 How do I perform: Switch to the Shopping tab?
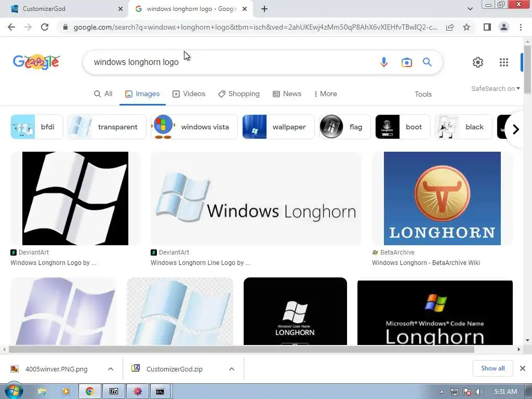239,94
